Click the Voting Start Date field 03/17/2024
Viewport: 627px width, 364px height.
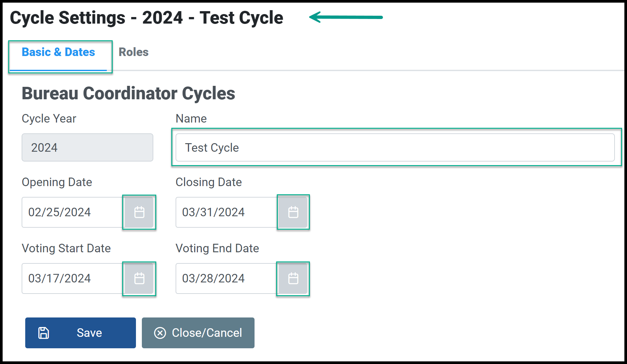pos(73,278)
